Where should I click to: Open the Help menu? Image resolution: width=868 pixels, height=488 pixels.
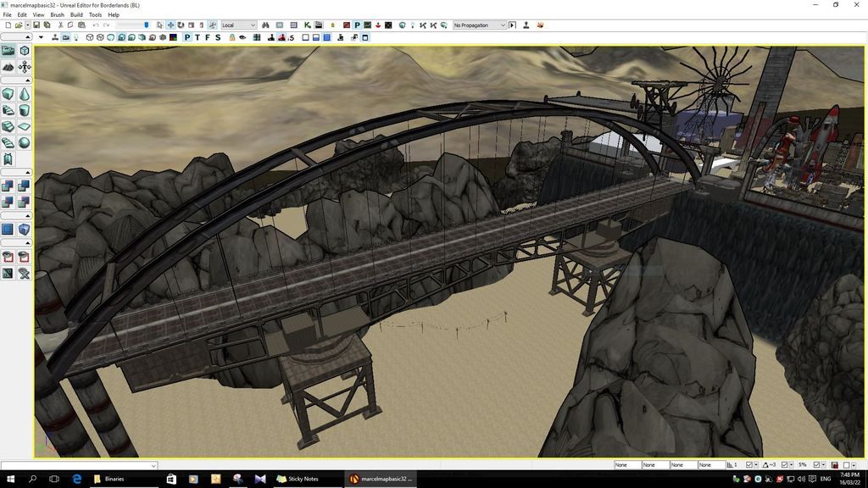coord(114,15)
